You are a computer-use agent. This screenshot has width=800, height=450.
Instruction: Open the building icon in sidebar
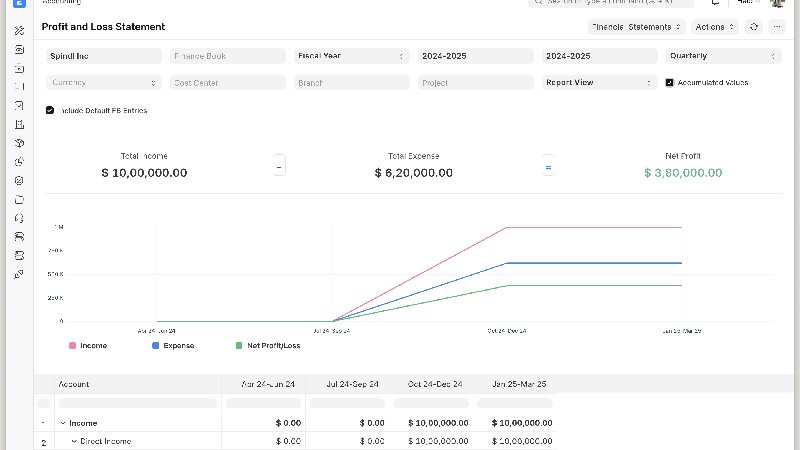pyautogui.click(x=19, y=124)
